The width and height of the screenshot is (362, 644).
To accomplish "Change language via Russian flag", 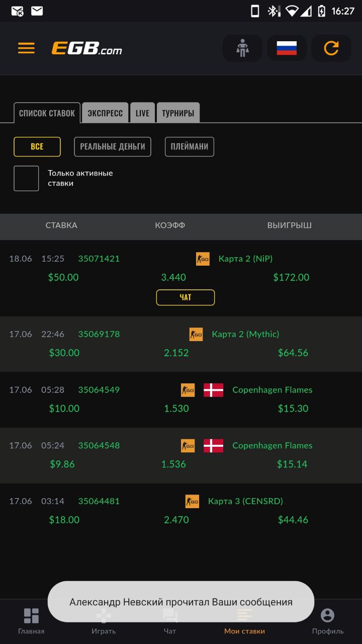I will click(287, 48).
